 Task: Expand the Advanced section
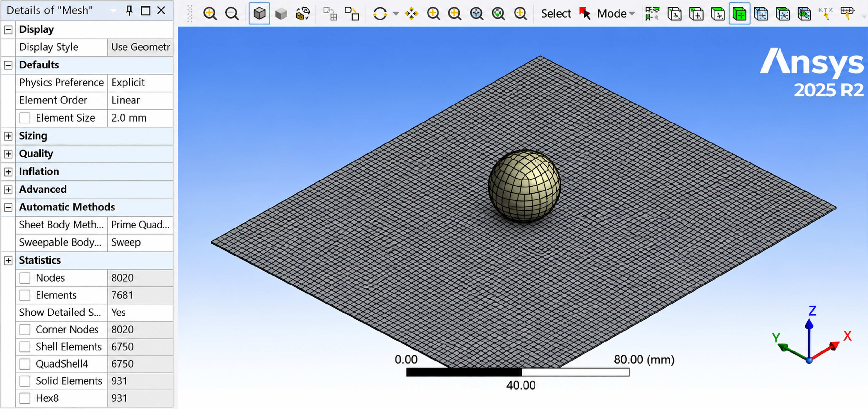pos(8,190)
